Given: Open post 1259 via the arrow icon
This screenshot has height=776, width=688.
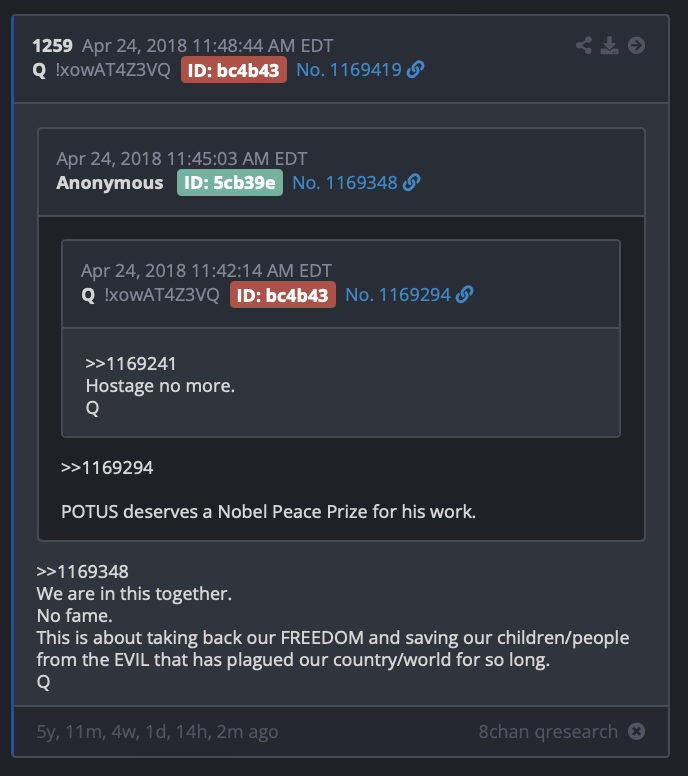Looking at the screenshot, I should (637, 46).
